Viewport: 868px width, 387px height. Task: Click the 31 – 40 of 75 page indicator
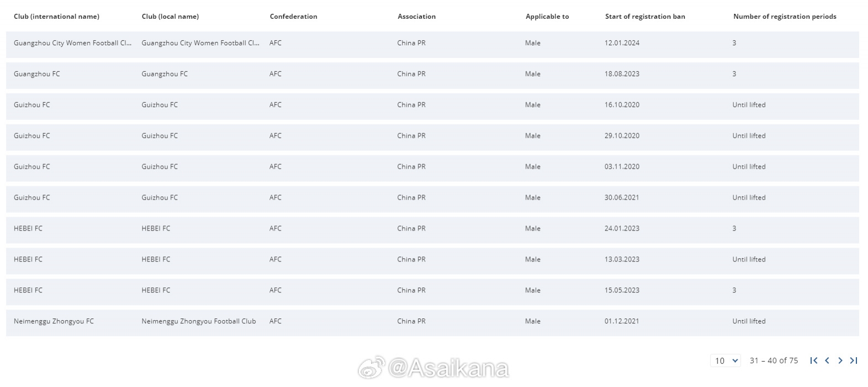coord(774,360)
